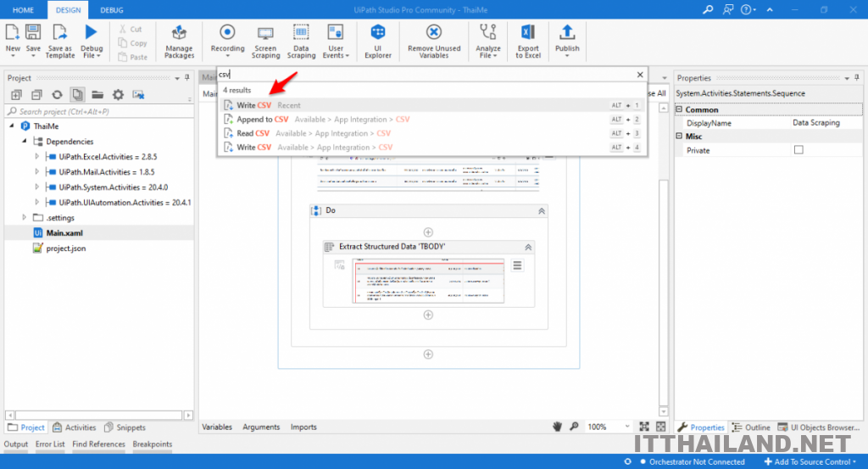Run Debug File play button
This screenshot has height=469, width=868.
[92, 32]
